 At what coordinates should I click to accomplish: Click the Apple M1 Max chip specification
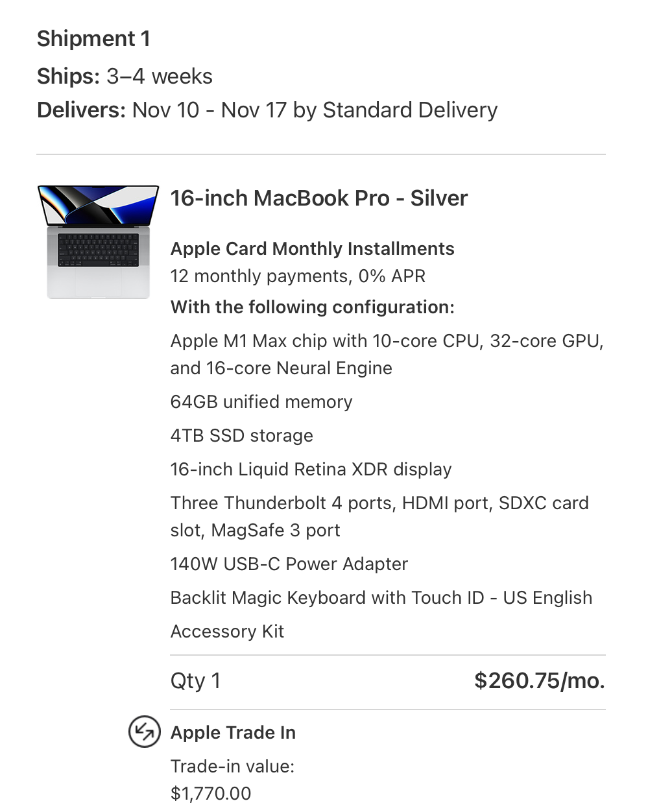pos(387,354)
